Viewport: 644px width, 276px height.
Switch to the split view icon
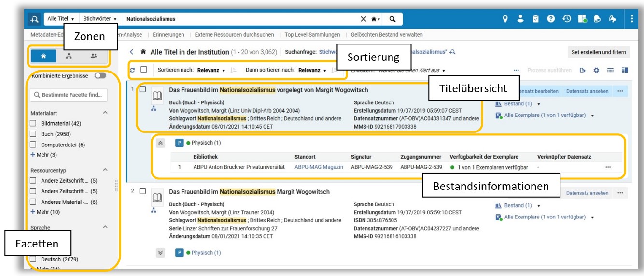point(625,70)
